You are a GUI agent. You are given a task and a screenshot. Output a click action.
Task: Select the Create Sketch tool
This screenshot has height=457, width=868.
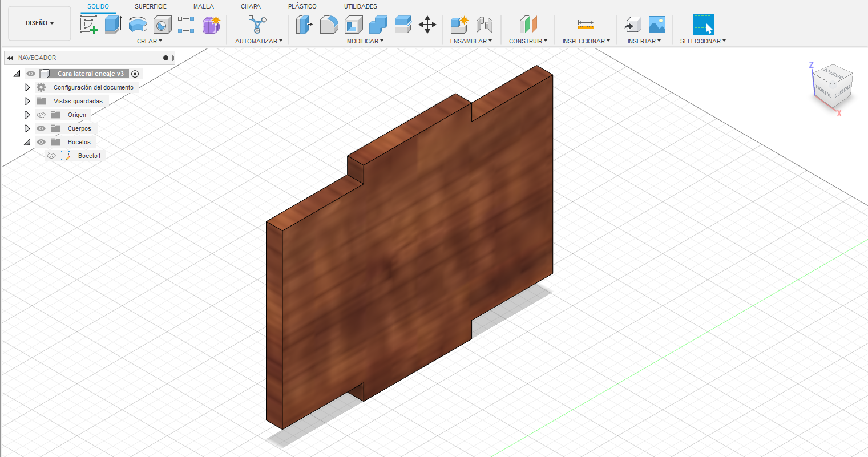89,25
